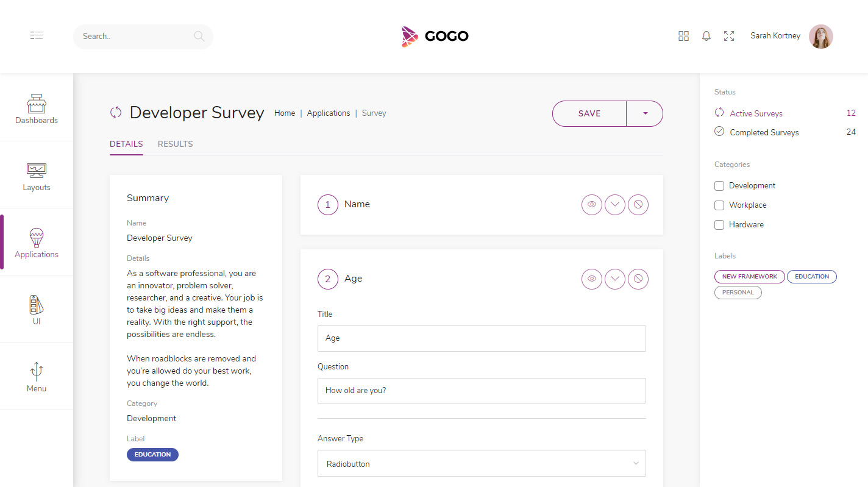The width and height of the screenshot is (868, 487).
Task: Preview the Age question with eye icon
Action: (591, 279)
